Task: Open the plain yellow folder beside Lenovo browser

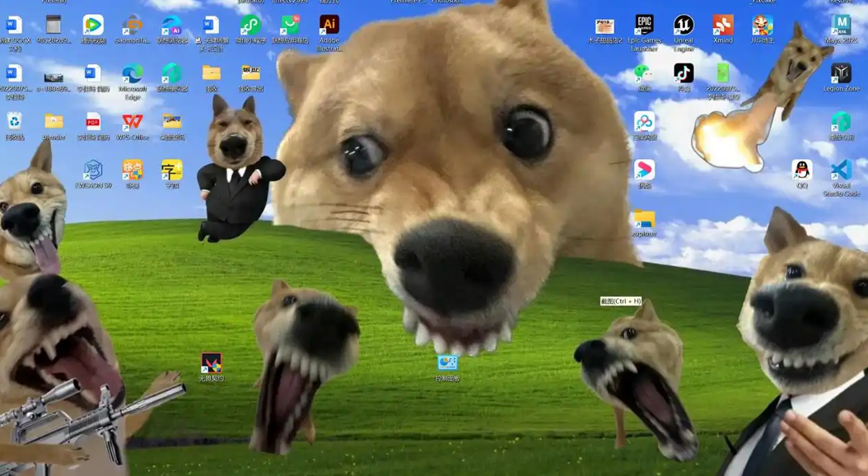Action: pyautogui.click(x=211, y=73)
